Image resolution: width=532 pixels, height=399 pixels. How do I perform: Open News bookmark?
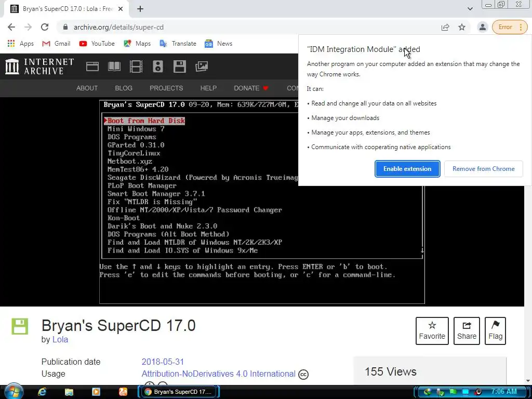pos(219,44)
